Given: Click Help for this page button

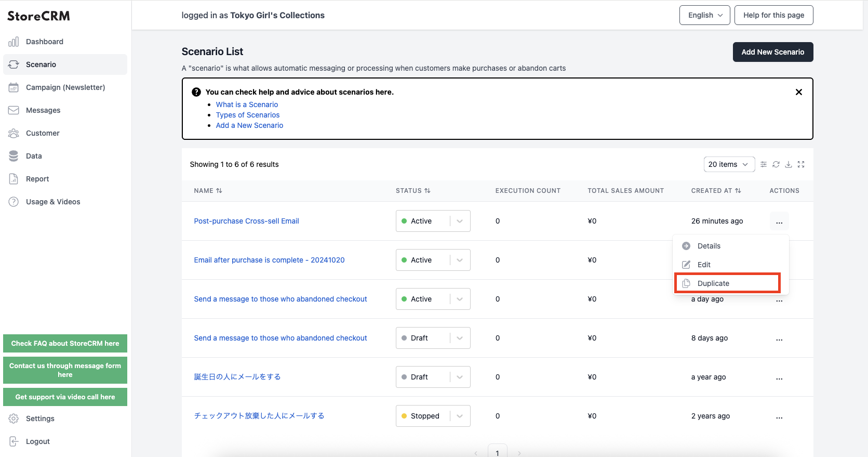Looking at the screenshot, I should 773,15.
